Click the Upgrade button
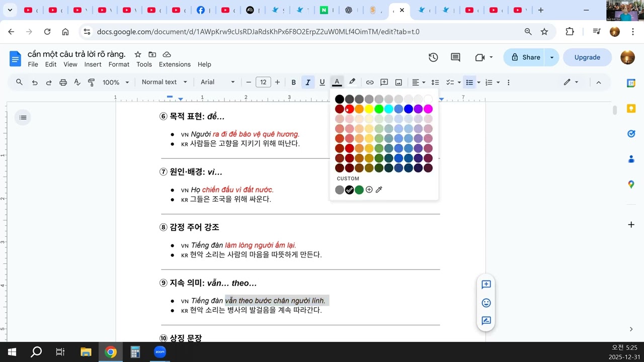This screenshot has width=644, height=362. click(x=587, y=57)
